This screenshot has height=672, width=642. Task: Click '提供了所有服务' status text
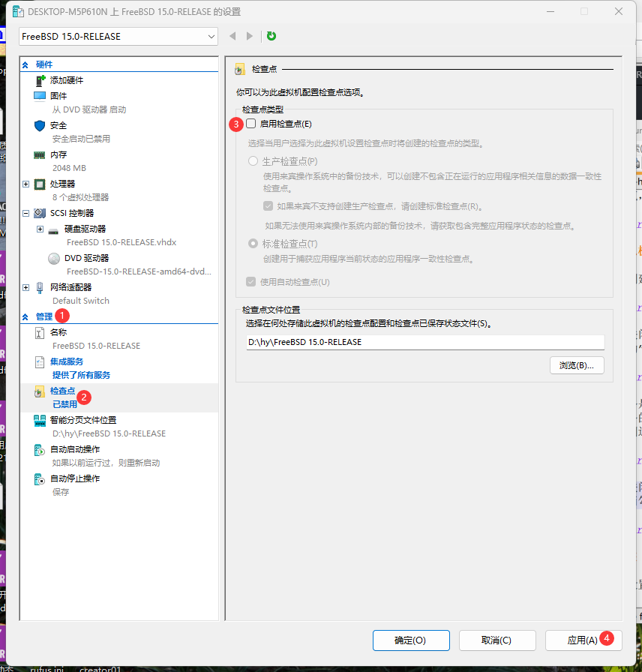(x=82, y=376)
